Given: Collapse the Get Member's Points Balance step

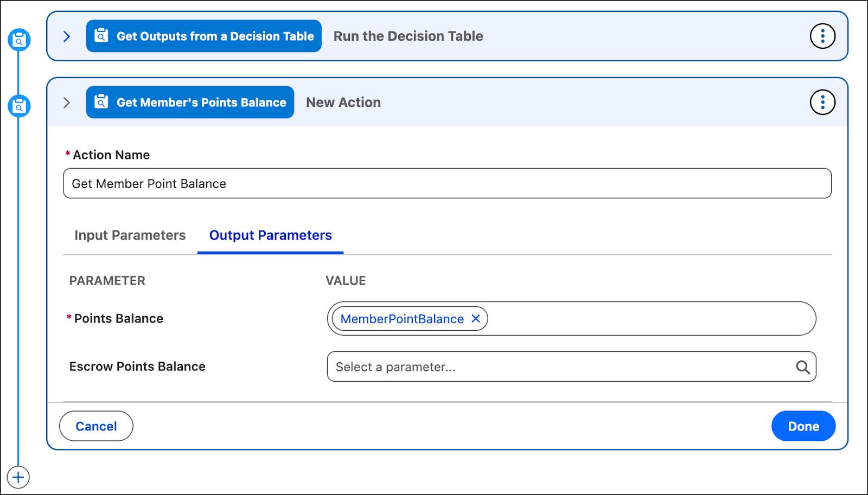Looking at the screenshot, I should 67,102.
